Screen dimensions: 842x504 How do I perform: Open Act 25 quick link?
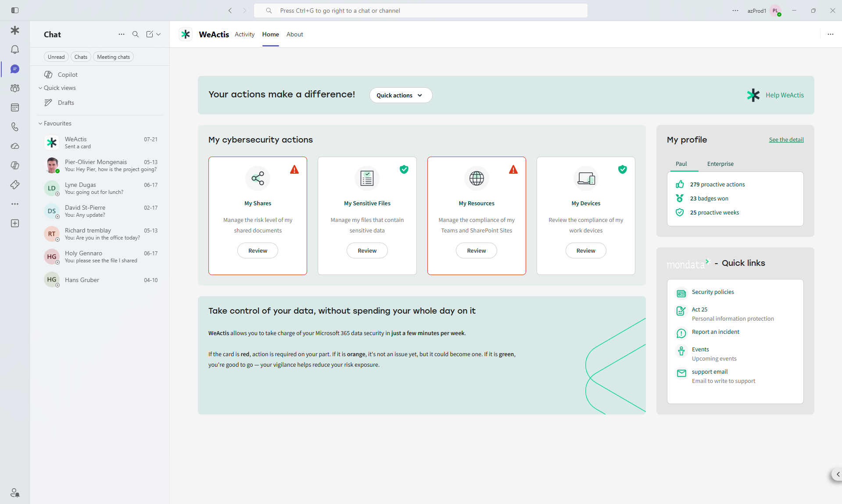point(699,310)
